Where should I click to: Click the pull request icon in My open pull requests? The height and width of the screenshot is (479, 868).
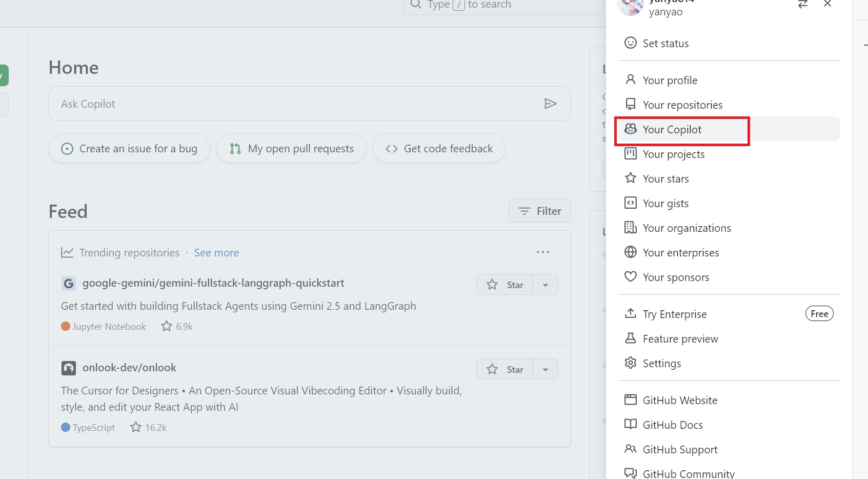click(235, 149)
